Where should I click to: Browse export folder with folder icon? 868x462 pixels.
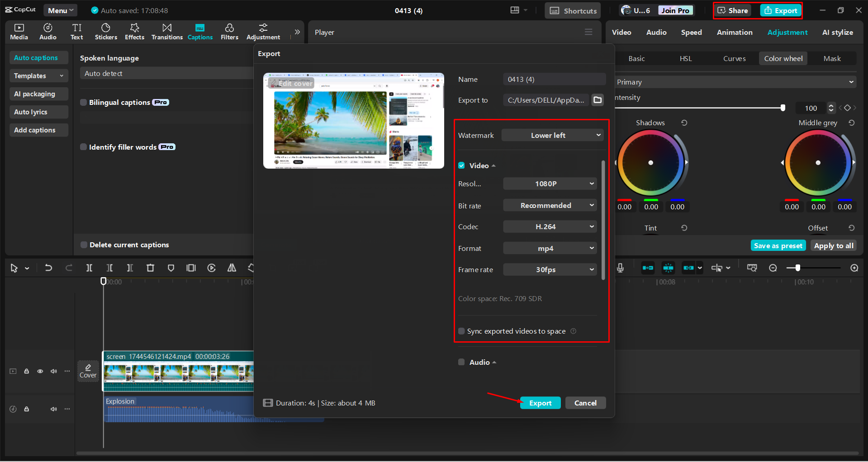598,100
